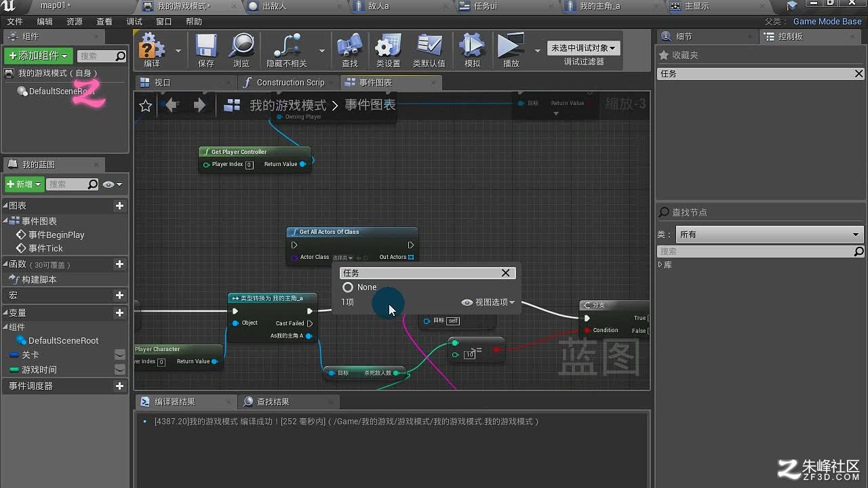Switch to the 任务ui asset tab
Image resolution: width=868 pixels, height=488 pixels.
505,6
